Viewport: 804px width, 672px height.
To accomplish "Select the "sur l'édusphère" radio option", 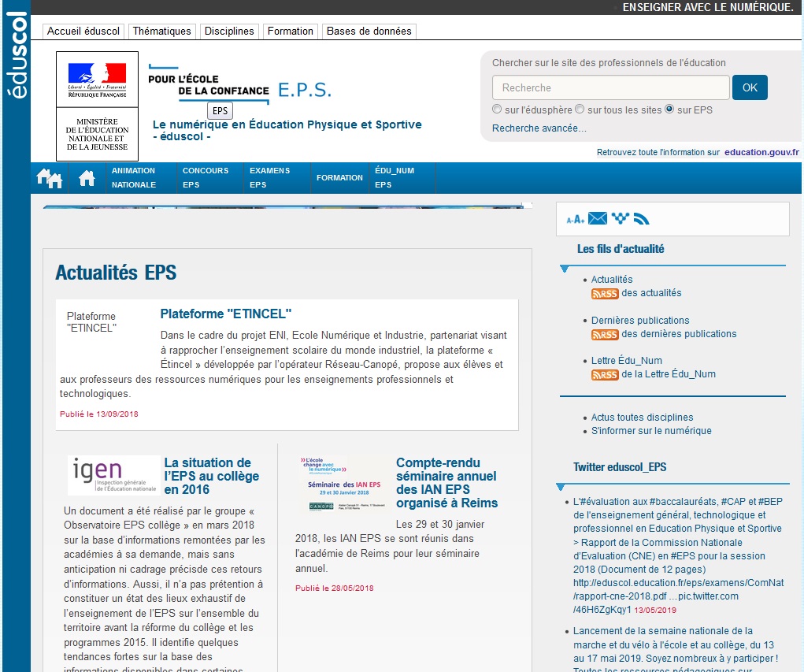I will pyautogui.click(x=497, y=110).
